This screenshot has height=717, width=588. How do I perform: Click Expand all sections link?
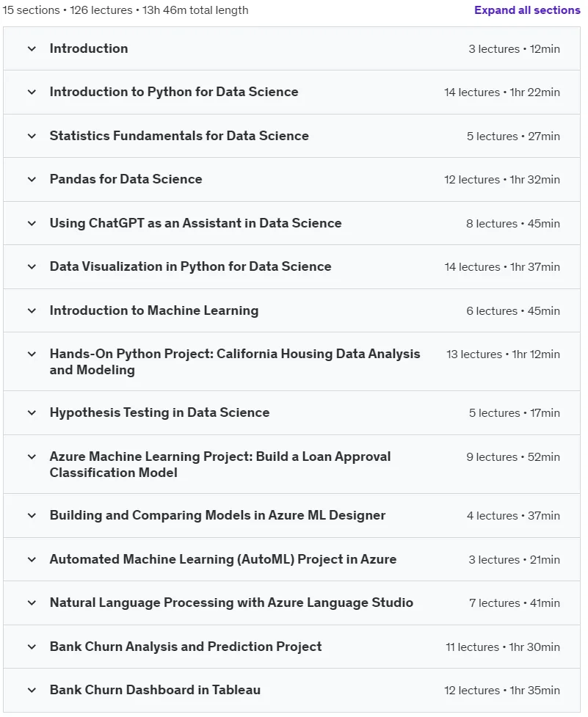(527, 10)
